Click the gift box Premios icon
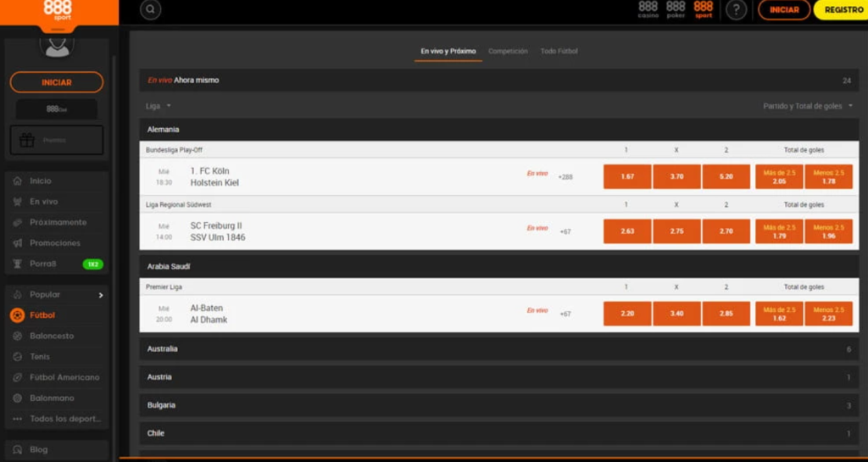Viewport: 868px width, 462px height. click(x=26, y=141)
